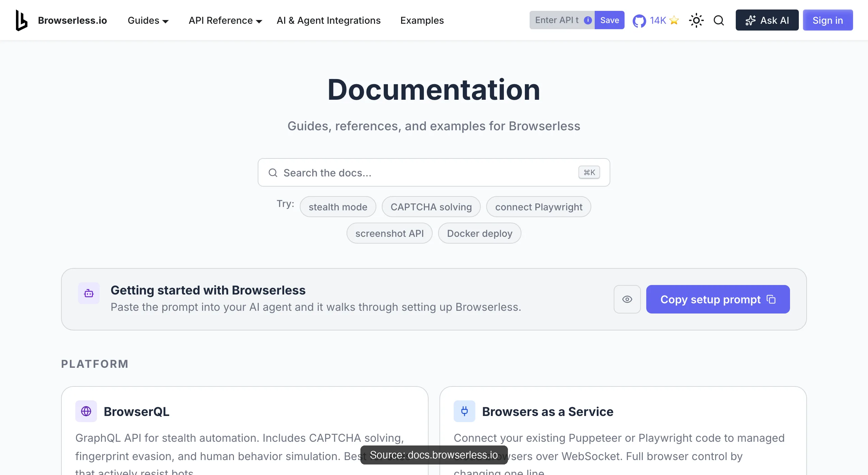Open search with the navbar magnifier

(x=719, y=20)
